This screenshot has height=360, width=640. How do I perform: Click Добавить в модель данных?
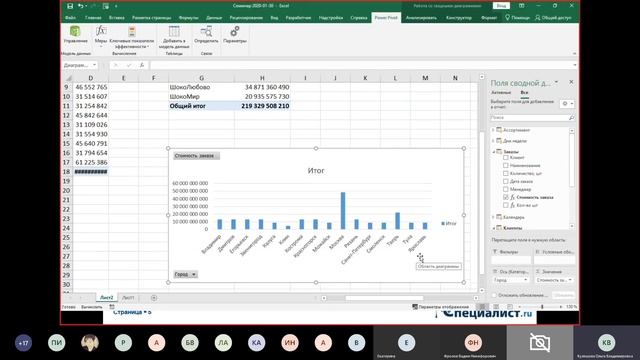[174, 37]
